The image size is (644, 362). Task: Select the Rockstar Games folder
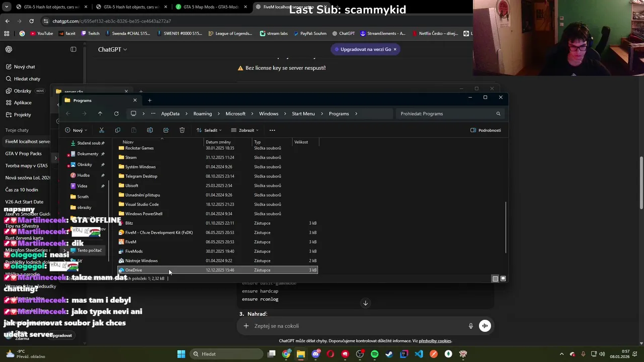[217, 148]
